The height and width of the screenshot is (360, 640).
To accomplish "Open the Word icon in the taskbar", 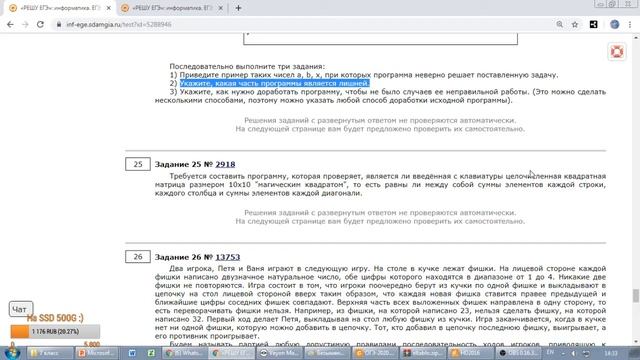I will tap(132, 353).
